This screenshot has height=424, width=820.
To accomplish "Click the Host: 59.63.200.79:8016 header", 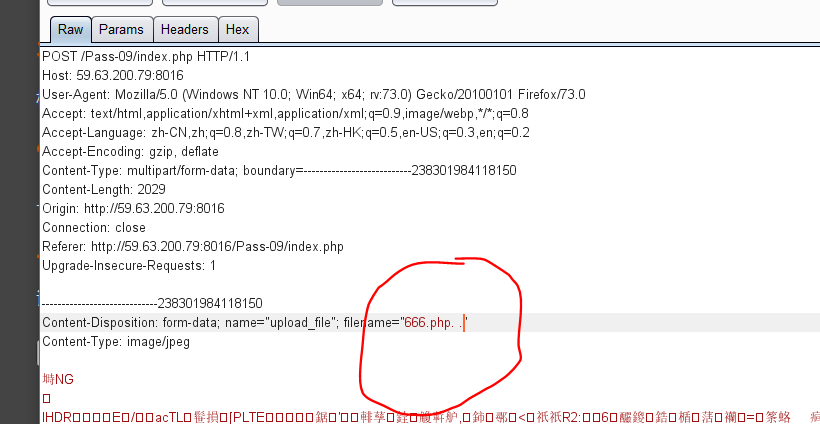I will (113, 76).
